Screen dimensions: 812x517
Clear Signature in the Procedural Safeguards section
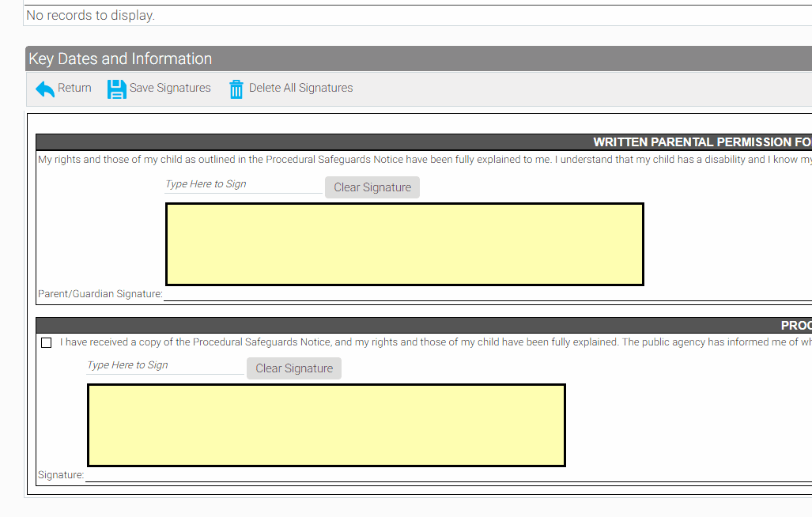click(294, 368)
